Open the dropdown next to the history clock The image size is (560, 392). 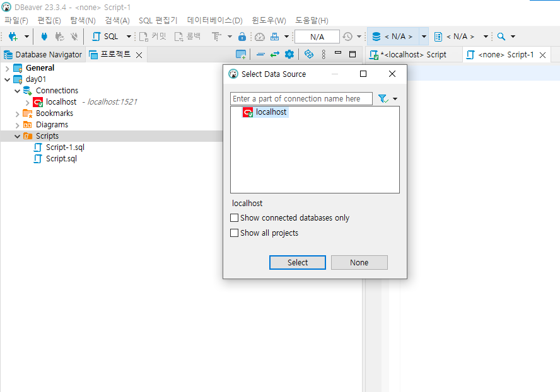(x=359, y=37)
